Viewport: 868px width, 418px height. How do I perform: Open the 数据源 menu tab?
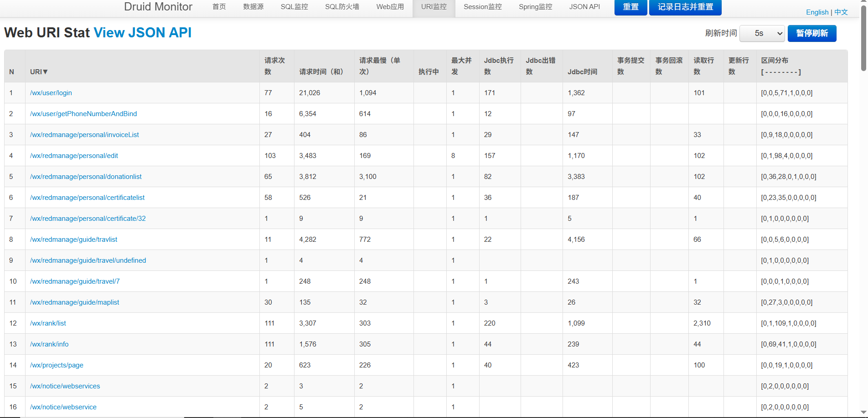coord(253,7)
